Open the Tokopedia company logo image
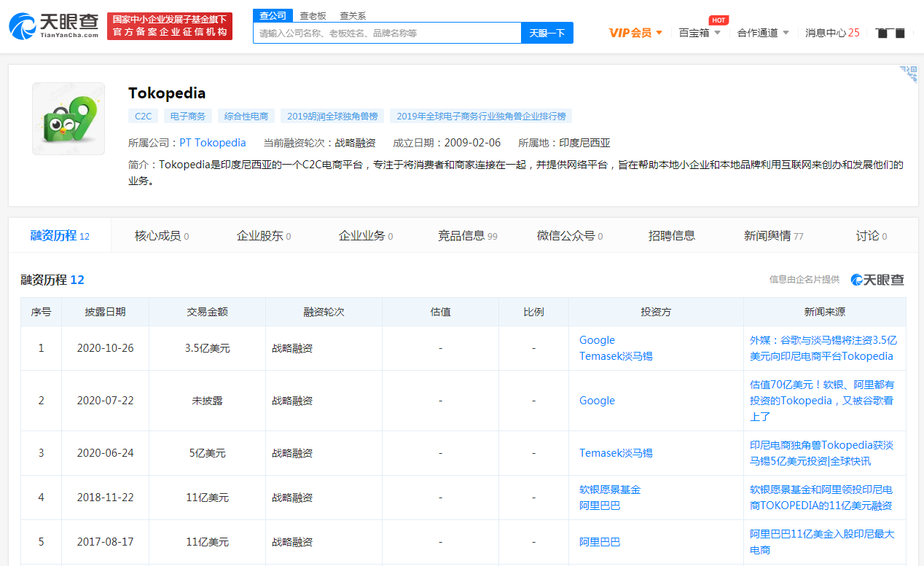This screenshot has height=566, width=924. 68,119
